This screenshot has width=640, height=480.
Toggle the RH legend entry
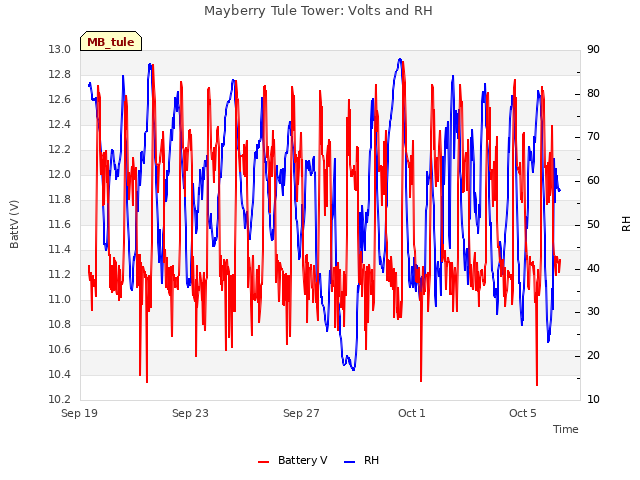(362, 460)
